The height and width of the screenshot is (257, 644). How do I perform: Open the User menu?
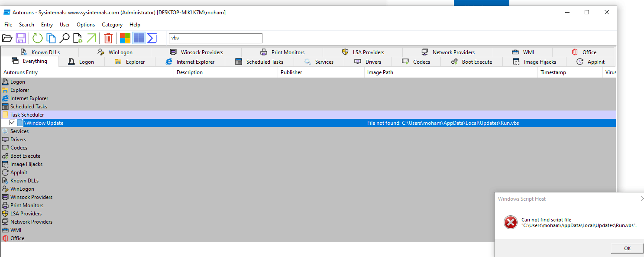65,25
